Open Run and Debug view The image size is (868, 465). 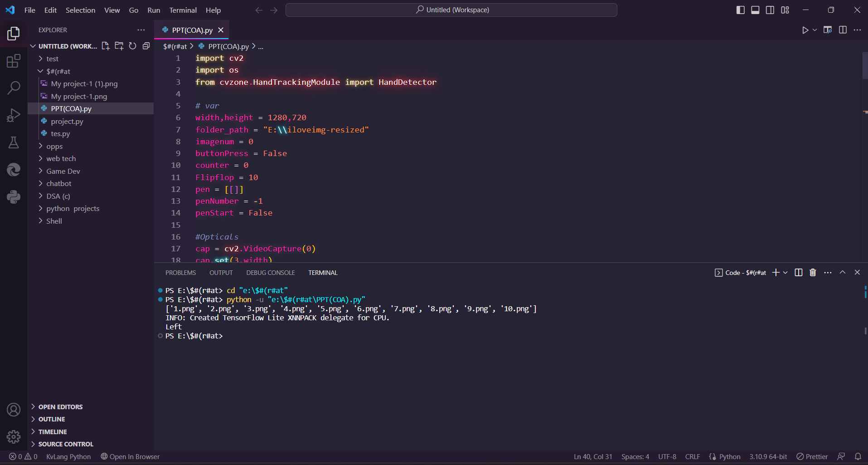14,115
